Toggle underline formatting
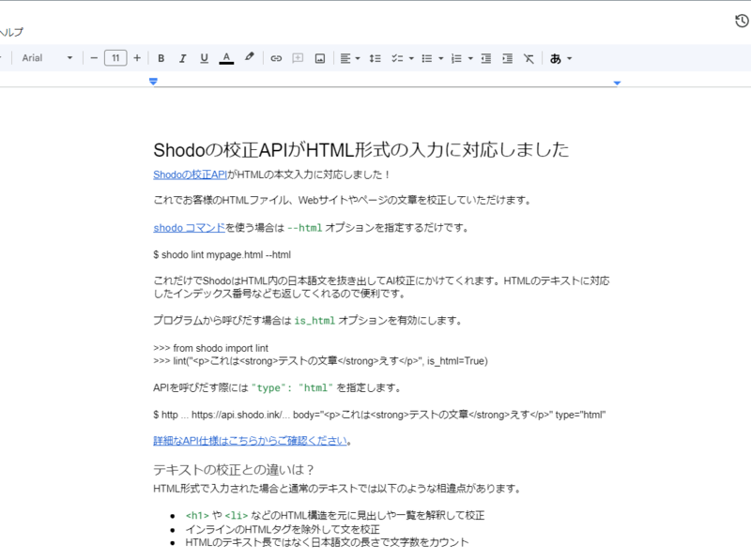 (x=204, y=58)
